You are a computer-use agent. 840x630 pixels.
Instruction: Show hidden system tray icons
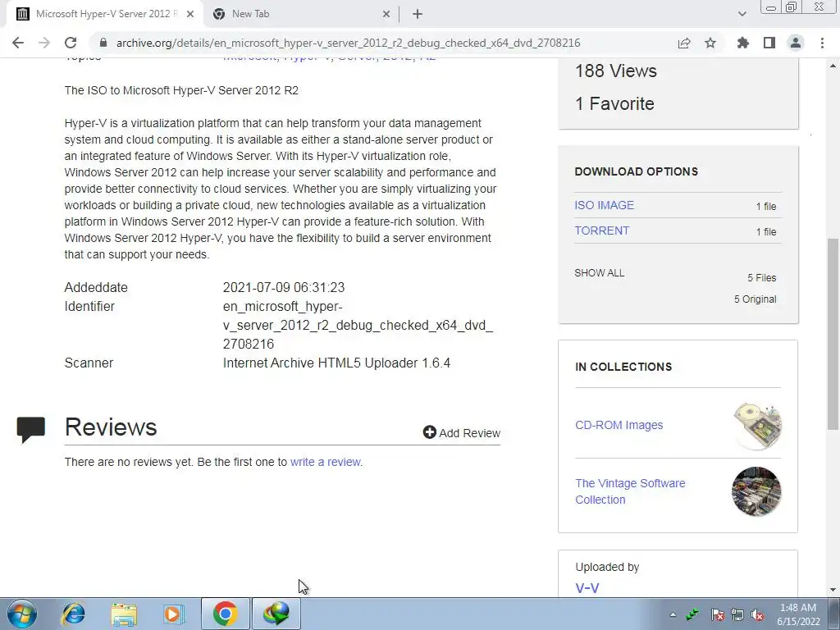tap(673, 614)
